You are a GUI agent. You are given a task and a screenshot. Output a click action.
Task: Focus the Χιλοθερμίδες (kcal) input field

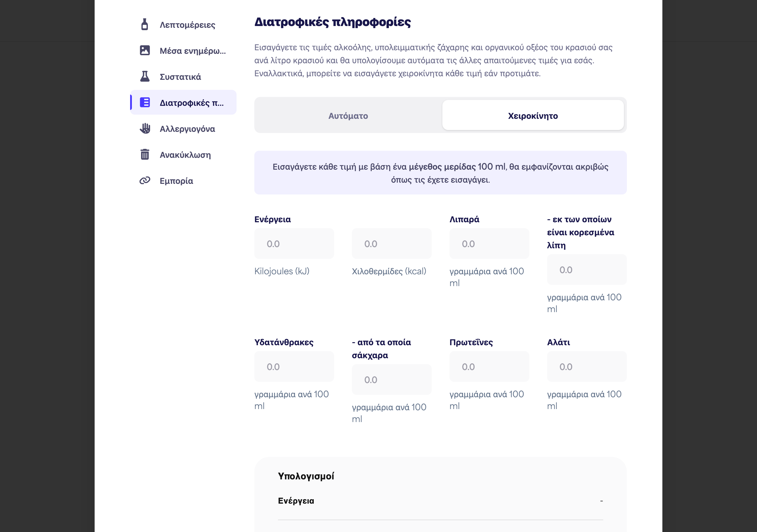pos(392,244)
